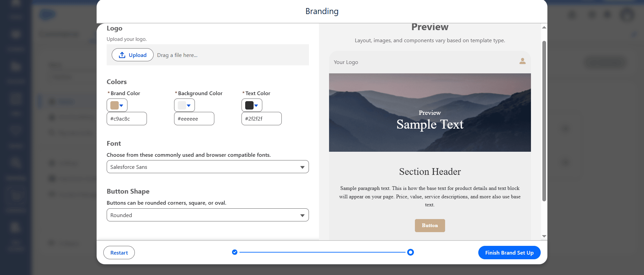The image size is (644, 275).
Task: Click the preview panel vertical scrollbar thumb
Action: click(x=544, y=121)
